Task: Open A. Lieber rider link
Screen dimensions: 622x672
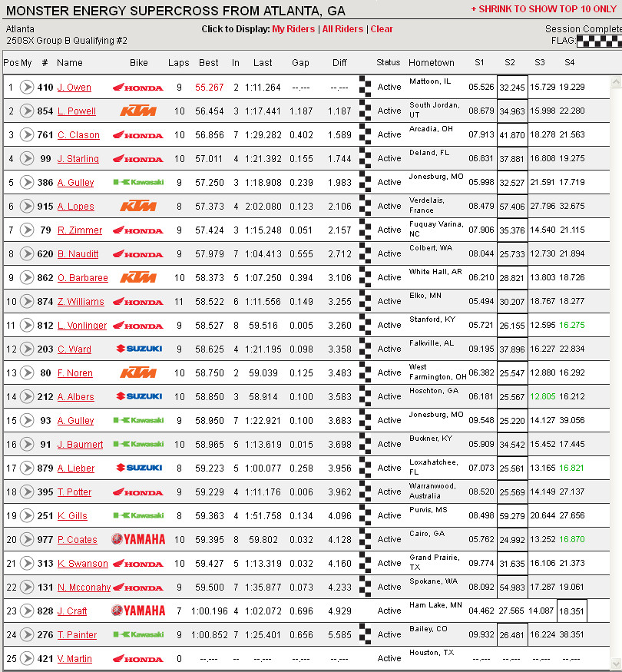Action: [x=76, y=468]
